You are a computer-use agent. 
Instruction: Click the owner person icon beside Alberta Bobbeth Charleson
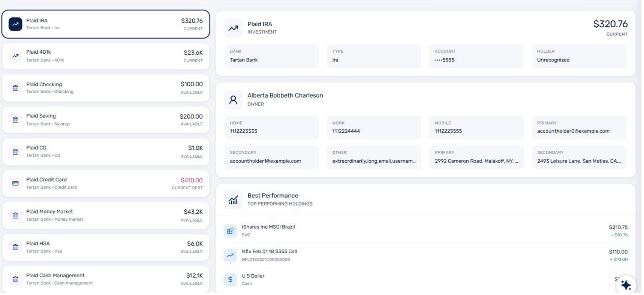pos(233,100)
